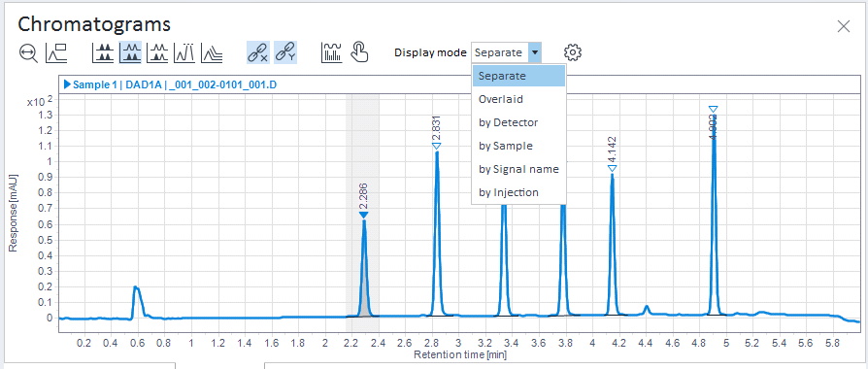This screenshot has width=868, height=369.
Task: Collapse the Display mode dropdown arrow
Action: click(x=535, y=52)
